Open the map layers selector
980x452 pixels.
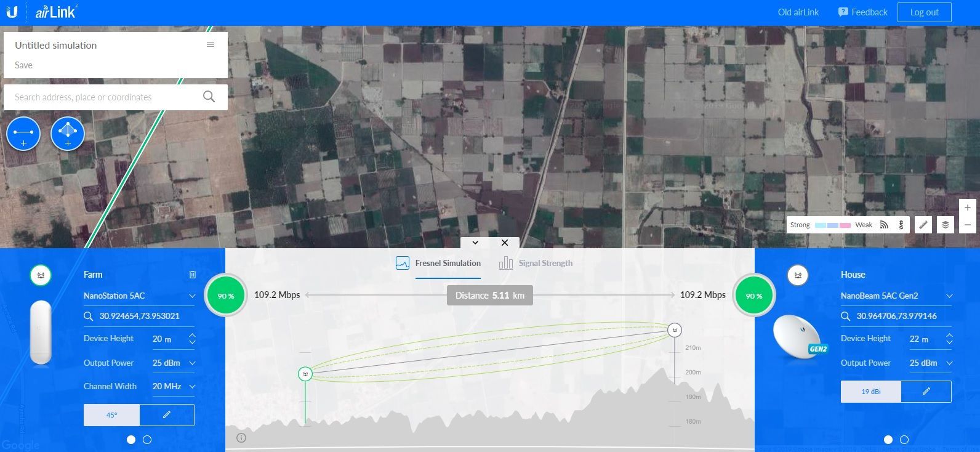pyautogui.click(x=946, y=225)
